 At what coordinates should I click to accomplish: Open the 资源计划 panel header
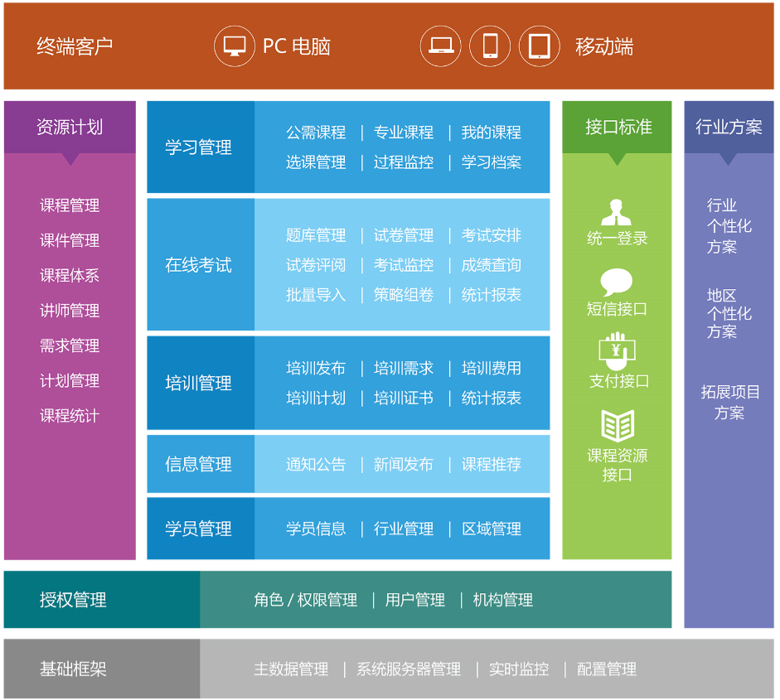[x=70, y=128]
